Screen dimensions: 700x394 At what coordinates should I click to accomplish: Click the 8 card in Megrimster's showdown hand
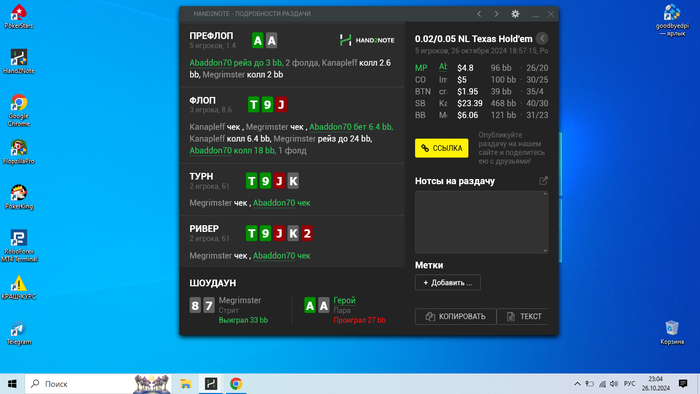click(195, 306)
